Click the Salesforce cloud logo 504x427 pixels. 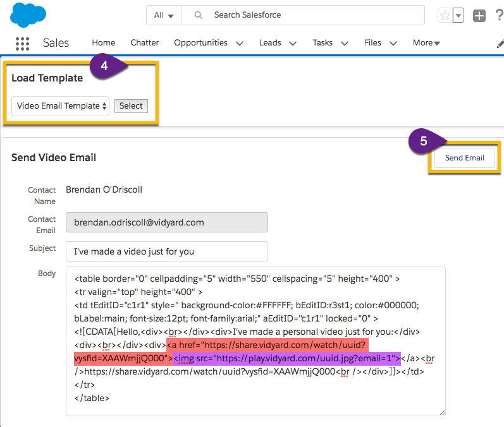(28, 15)
